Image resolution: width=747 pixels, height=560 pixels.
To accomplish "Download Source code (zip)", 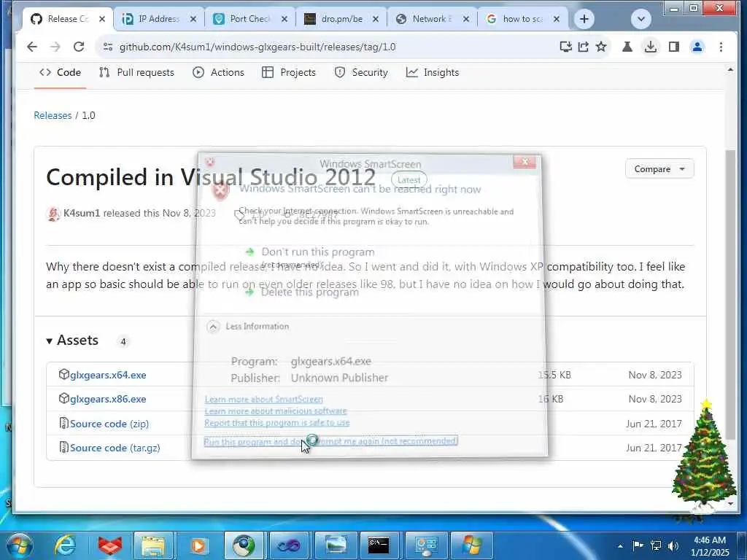I will tap(109, 424).
